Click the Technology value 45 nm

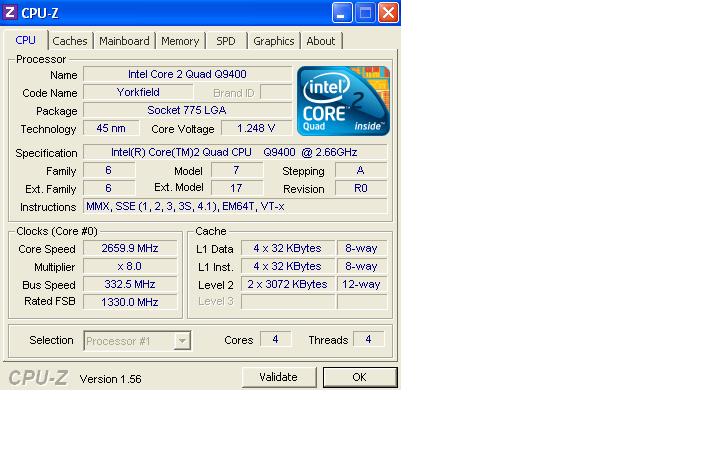111,128
